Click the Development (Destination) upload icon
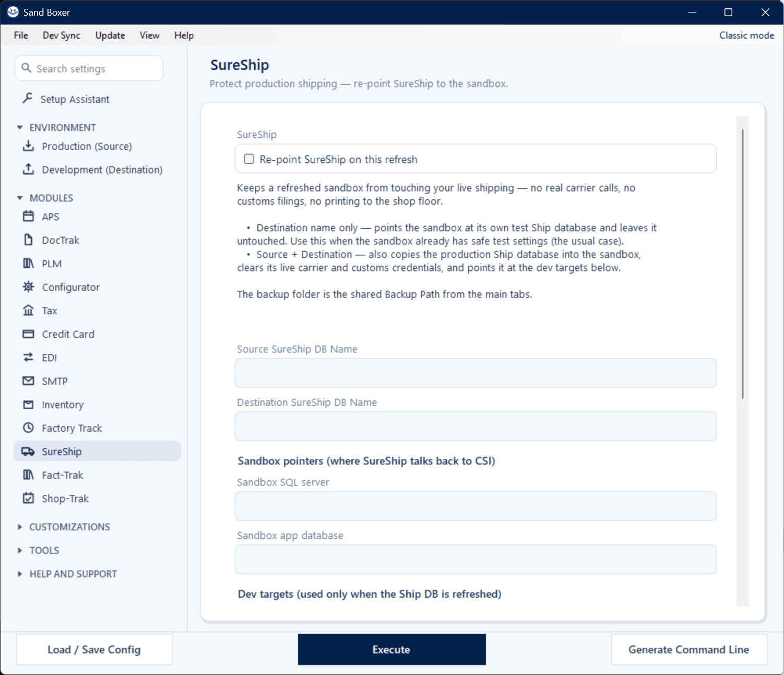This screenshot has height=675, width=784. coord(29,169)
